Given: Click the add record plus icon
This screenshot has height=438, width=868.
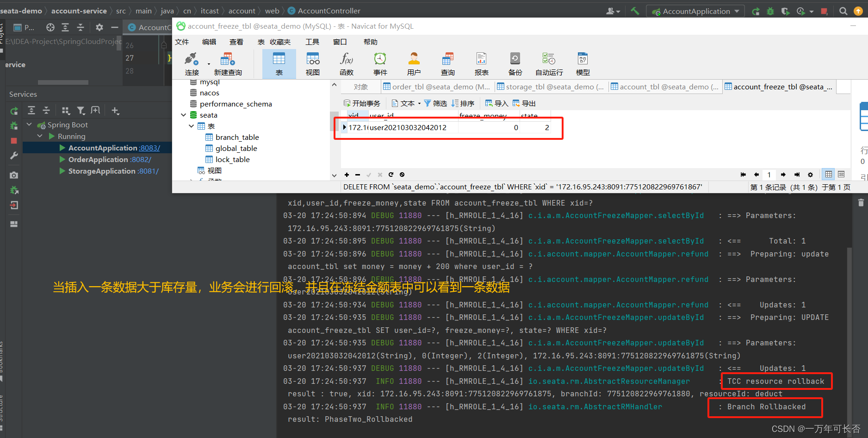Looking at the screenshot, I should coord(347,175).
